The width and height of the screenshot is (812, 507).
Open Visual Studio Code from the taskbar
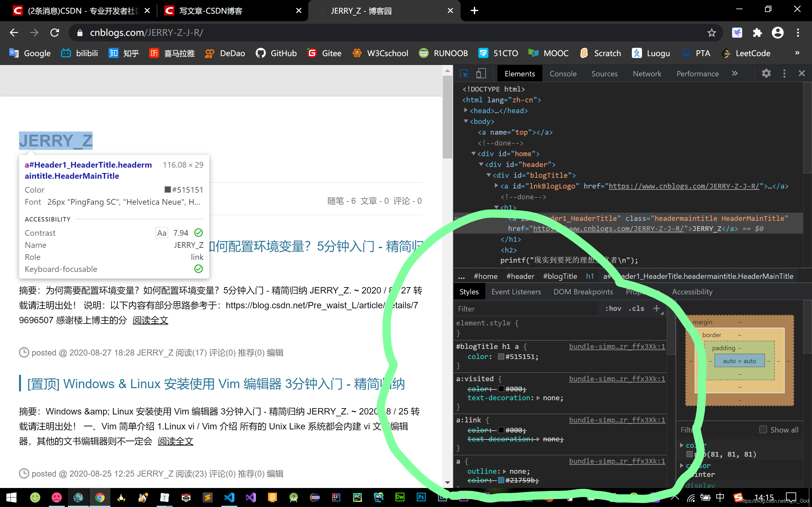(229, 497)
